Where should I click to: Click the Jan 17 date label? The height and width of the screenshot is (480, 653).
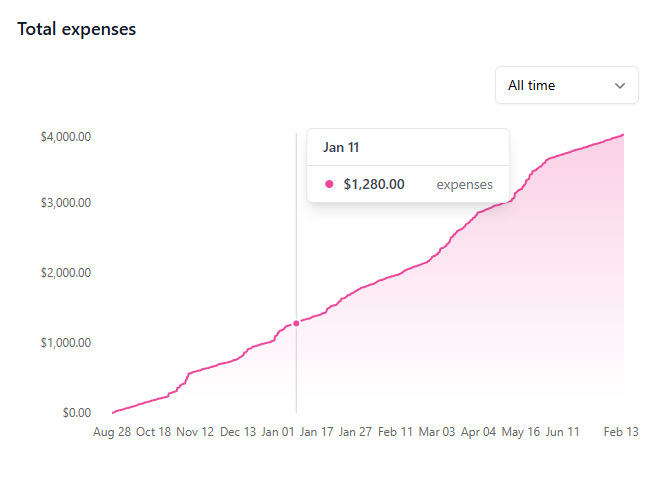point(316,432)
